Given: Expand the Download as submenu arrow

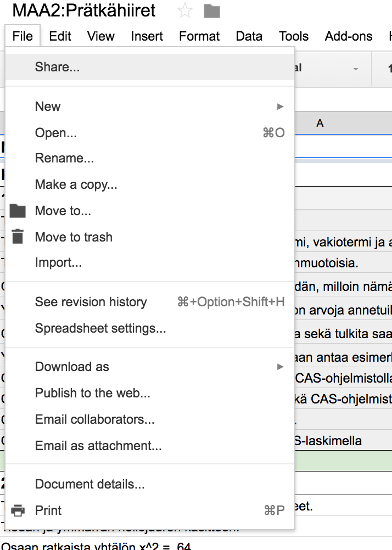Looking at the screenshot, I should [x=280, y=367].
